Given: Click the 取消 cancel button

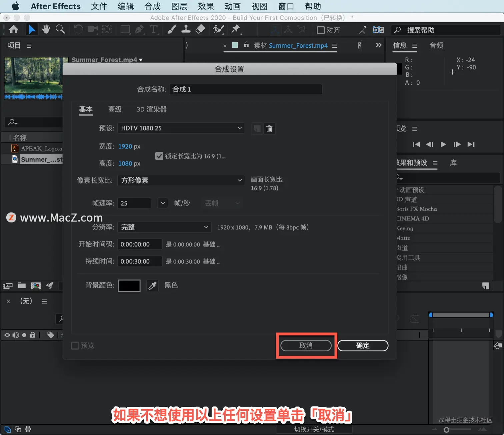Looking at the screenshot, I should click(x=306, y=346).
